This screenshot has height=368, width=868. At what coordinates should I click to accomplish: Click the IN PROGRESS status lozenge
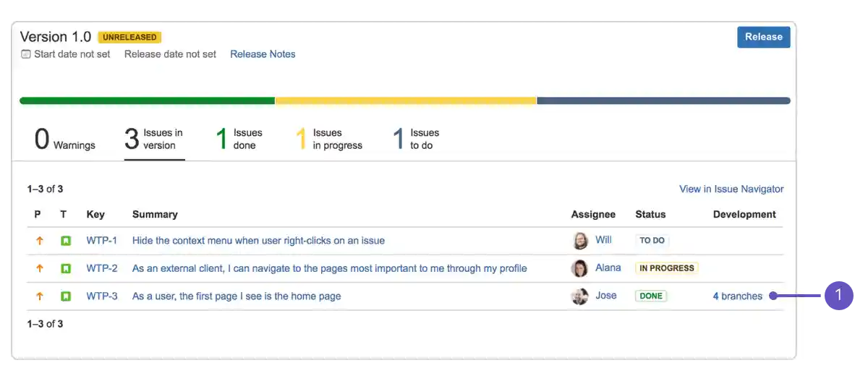[x=666, y=268]
